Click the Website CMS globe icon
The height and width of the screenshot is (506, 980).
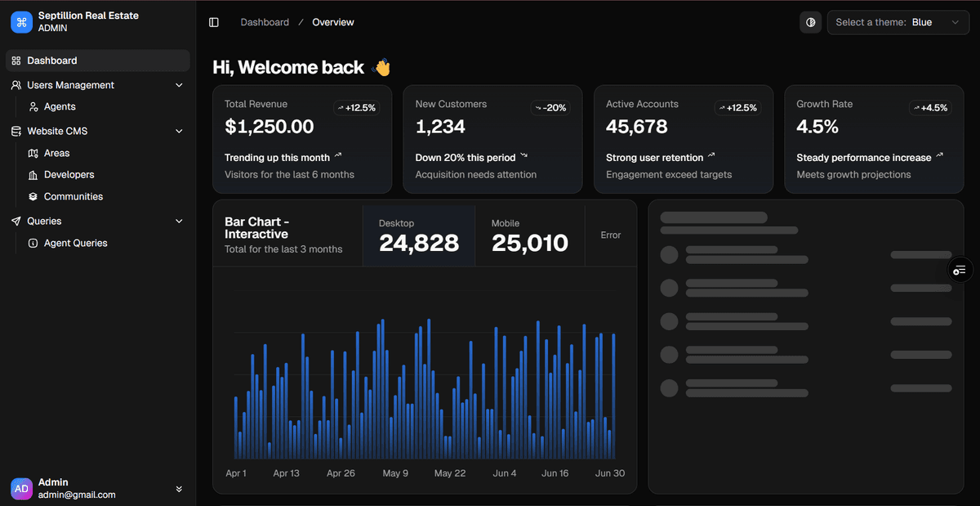click(x=14, y=131)
